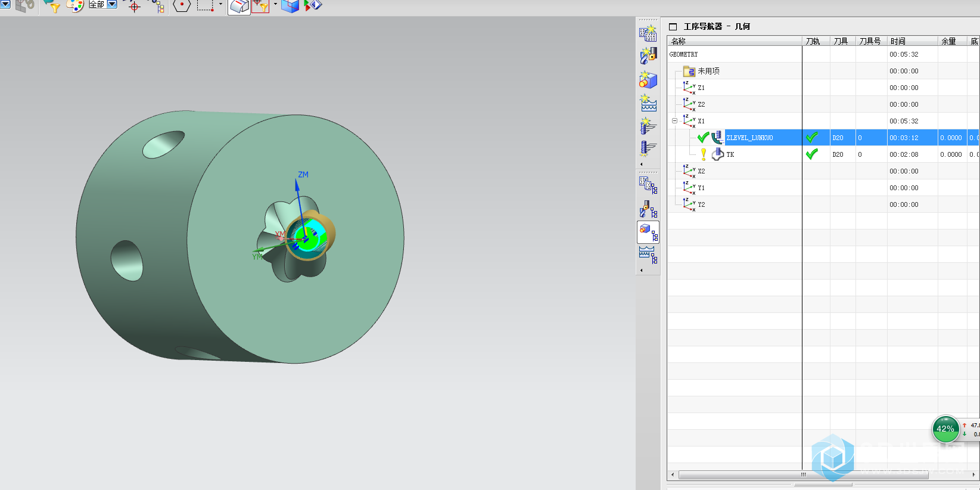Image resolution: width=980 pixels, height=490 pixels.
Task: Select the ZLEVEL_LUNKUO operation icon
Action: tap(718, 138)
